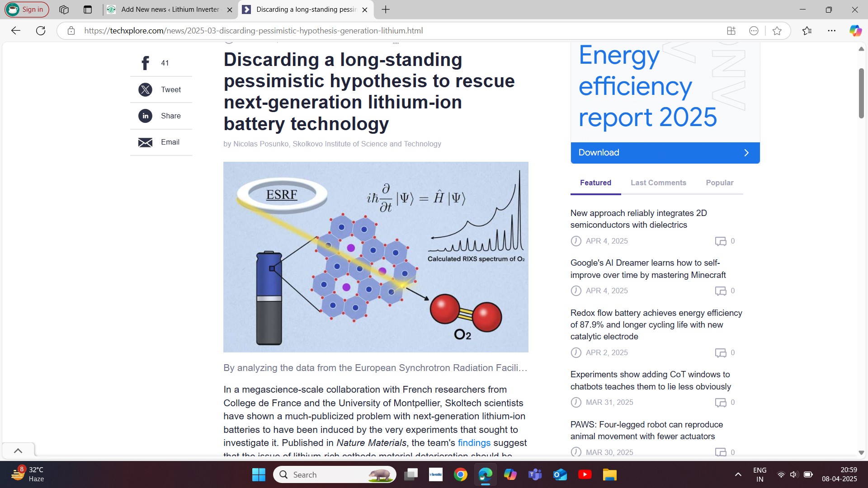This screenshot has width=868, height=488.
Task: Share the article via LinkedIn
Action: coord(145,116)
